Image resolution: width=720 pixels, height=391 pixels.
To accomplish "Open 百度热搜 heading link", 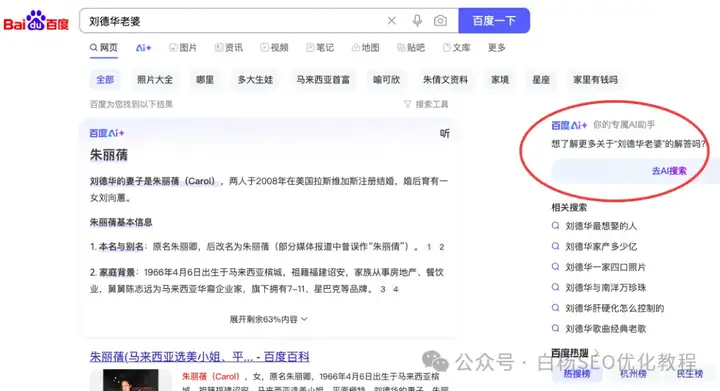I will pyautogui.click(x=575, y=353).
